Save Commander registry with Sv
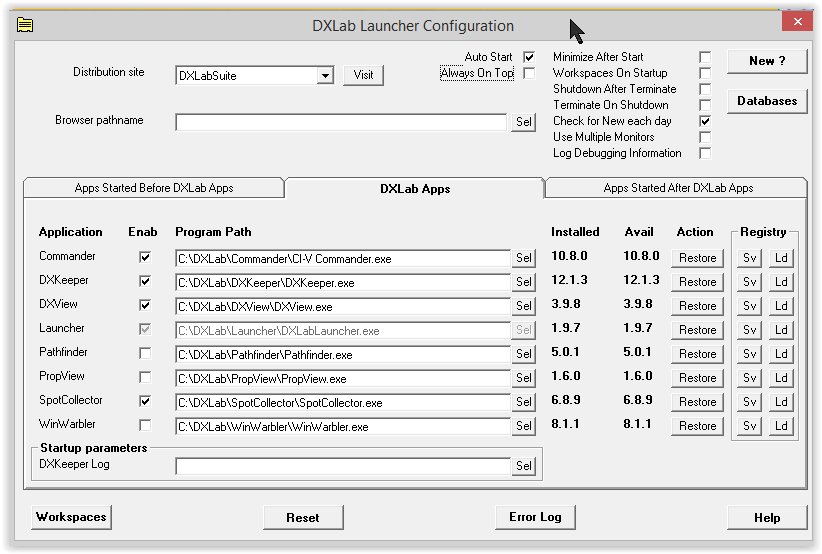This screenshot has height=554, width=822. [750, 258]
